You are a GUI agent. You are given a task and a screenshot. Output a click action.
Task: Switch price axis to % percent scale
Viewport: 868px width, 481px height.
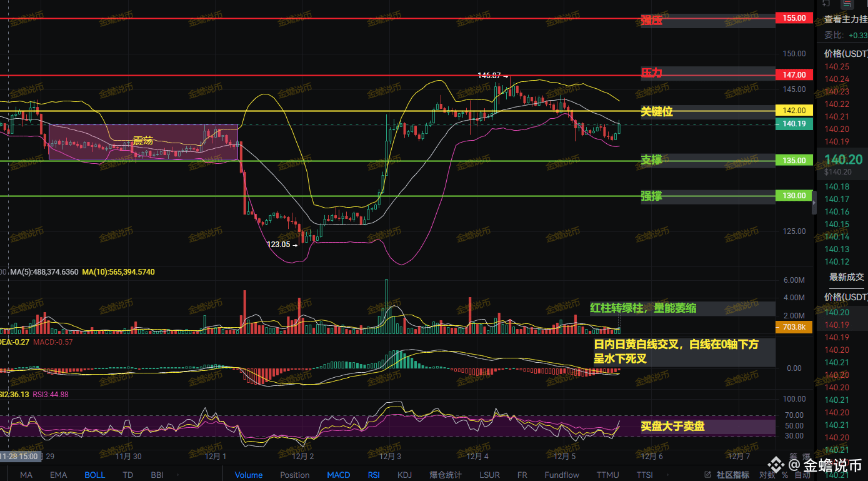click(x=785, y=475)
